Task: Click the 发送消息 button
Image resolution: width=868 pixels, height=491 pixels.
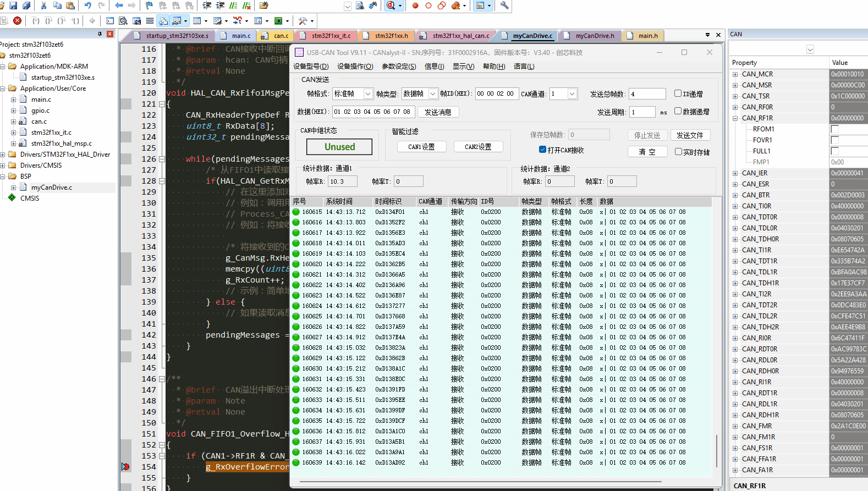Action: (438, 112)
